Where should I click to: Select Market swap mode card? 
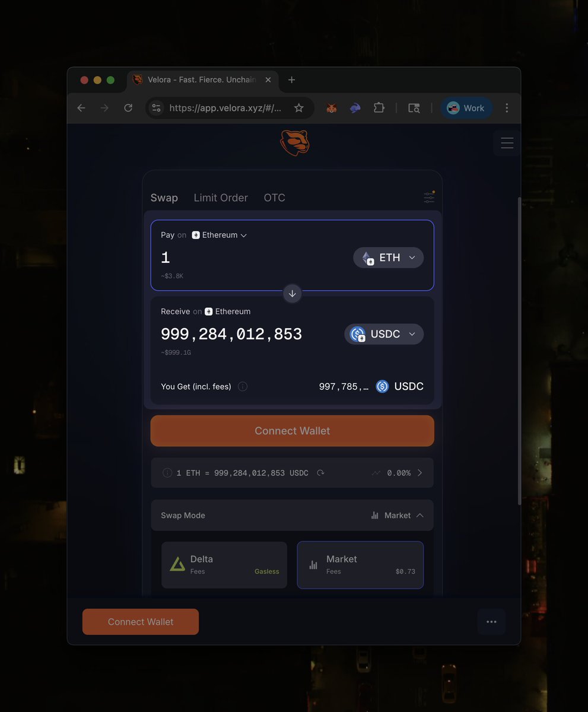click(360, 565)
